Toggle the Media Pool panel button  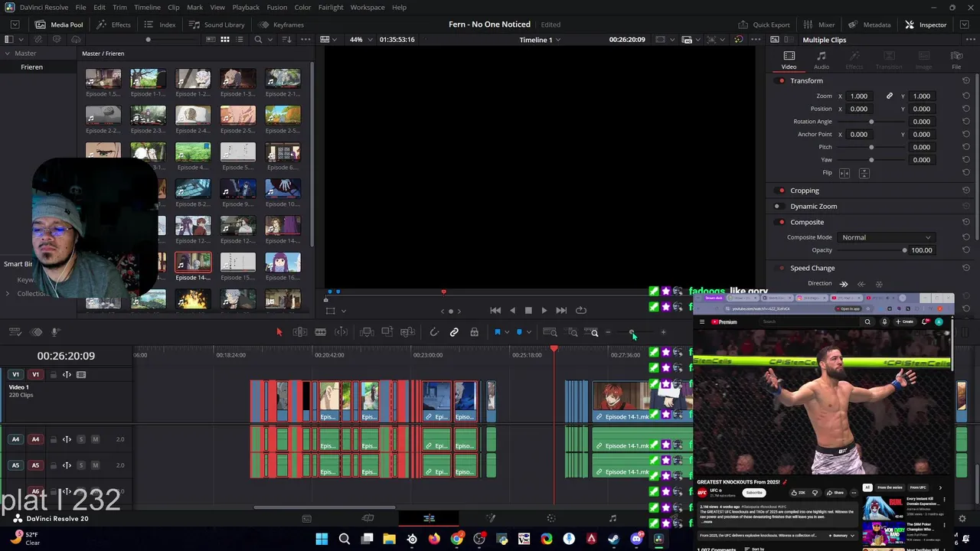click(x=59, y=24)
